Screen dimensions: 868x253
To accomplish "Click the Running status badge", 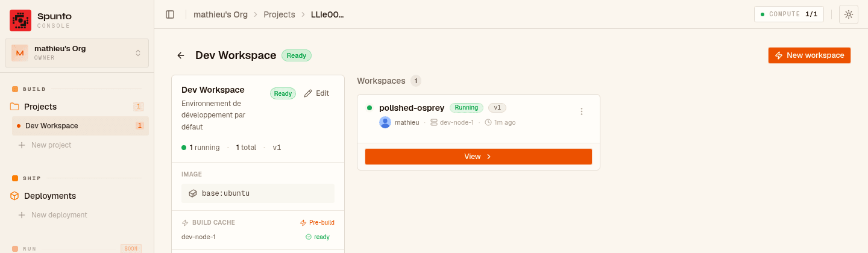I will pyautogui.click(x=467, y=108).
